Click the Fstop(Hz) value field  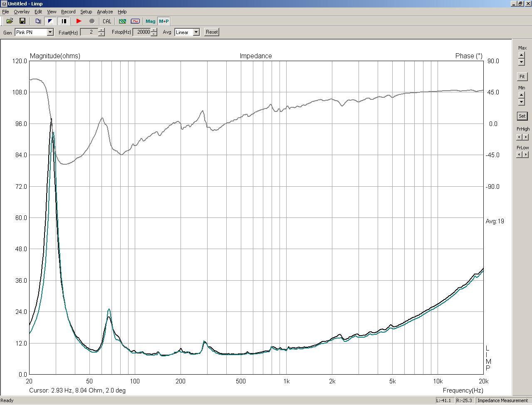[141, 32]
